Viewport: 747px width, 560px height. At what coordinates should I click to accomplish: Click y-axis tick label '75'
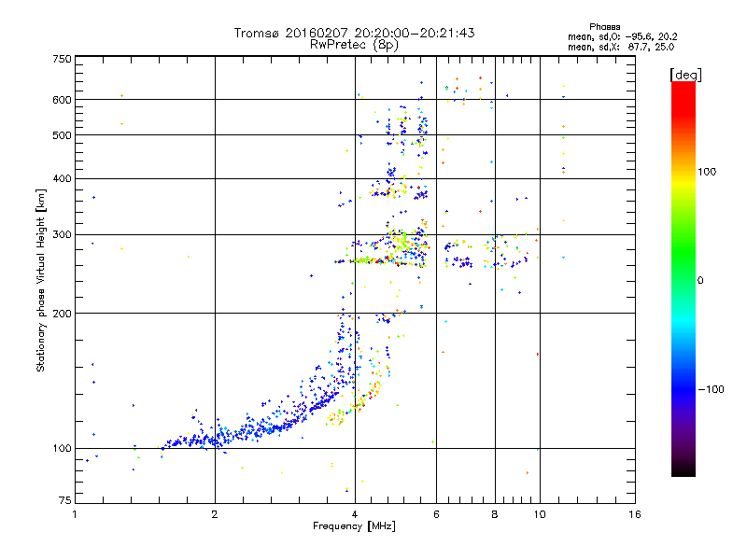point(65,500)
